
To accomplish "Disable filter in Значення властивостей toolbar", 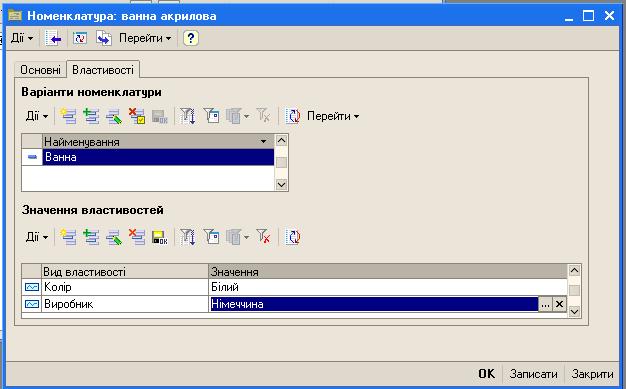I will tap(263, 237).
